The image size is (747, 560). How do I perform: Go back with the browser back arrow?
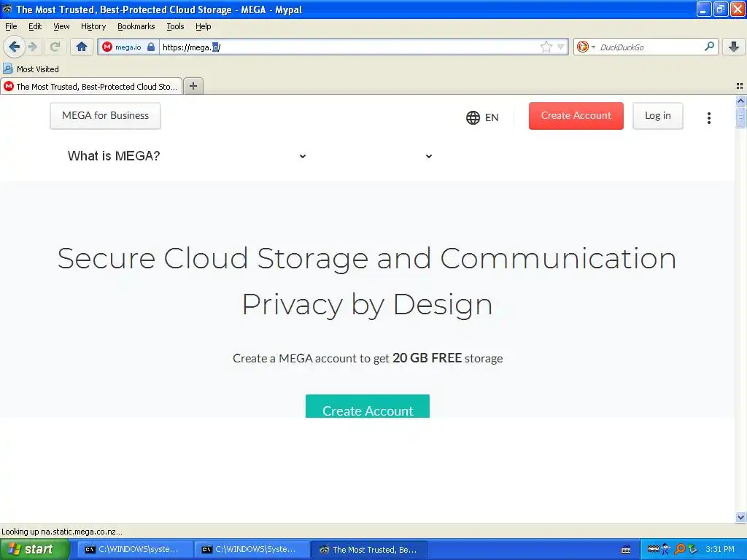[x=15, y=47]
